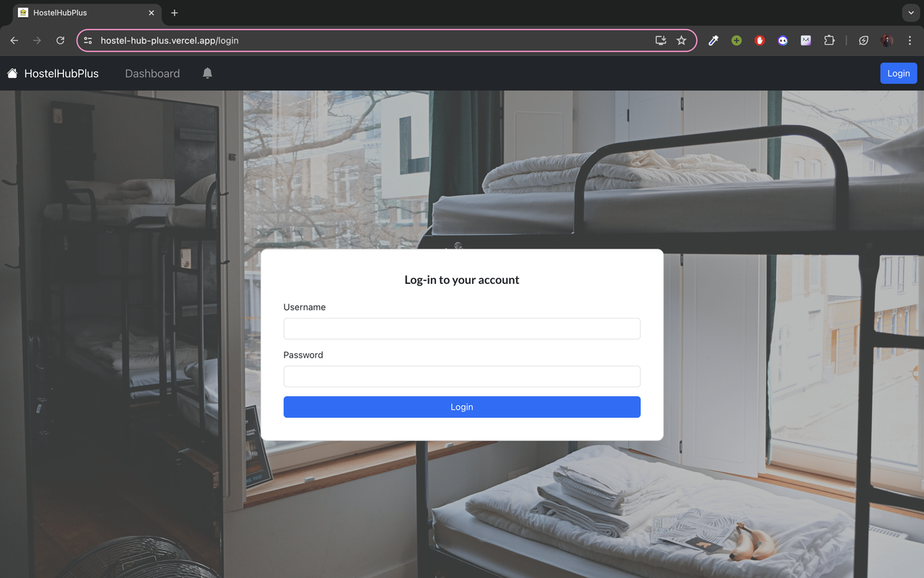Open the Extensions puzzle-piece icon
The width and height of the screenshot is (924, 578).
[829, 40]
